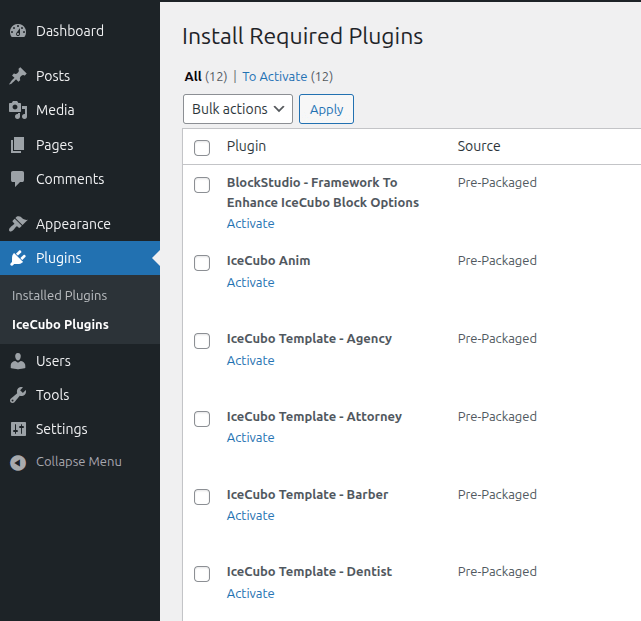Click IceCubo Template - Barber name
The width and height of the screenshot is (641, 621).
(x=307, y=495)
